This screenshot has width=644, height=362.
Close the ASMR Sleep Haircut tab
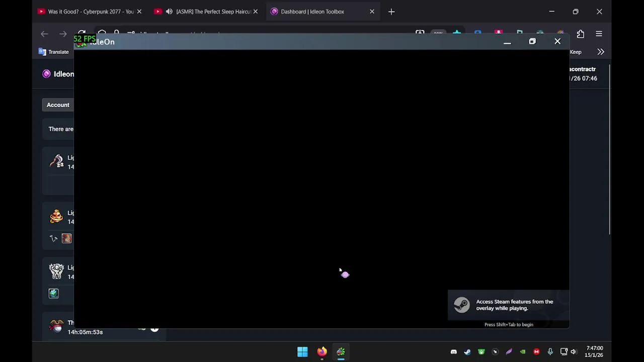tap(256, 12)
